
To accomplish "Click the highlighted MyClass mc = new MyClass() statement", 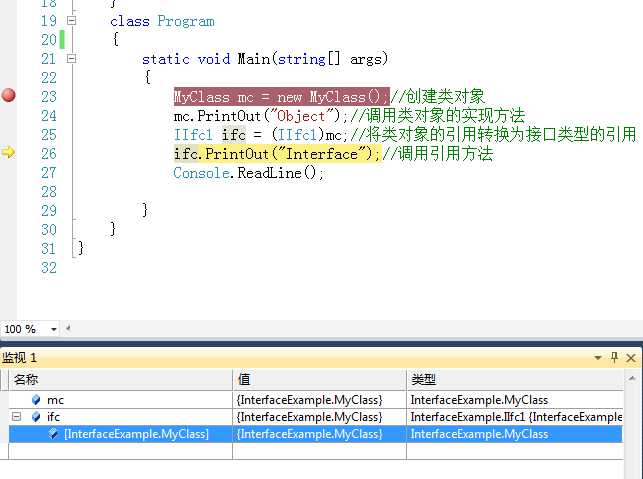I will point(281,97).
